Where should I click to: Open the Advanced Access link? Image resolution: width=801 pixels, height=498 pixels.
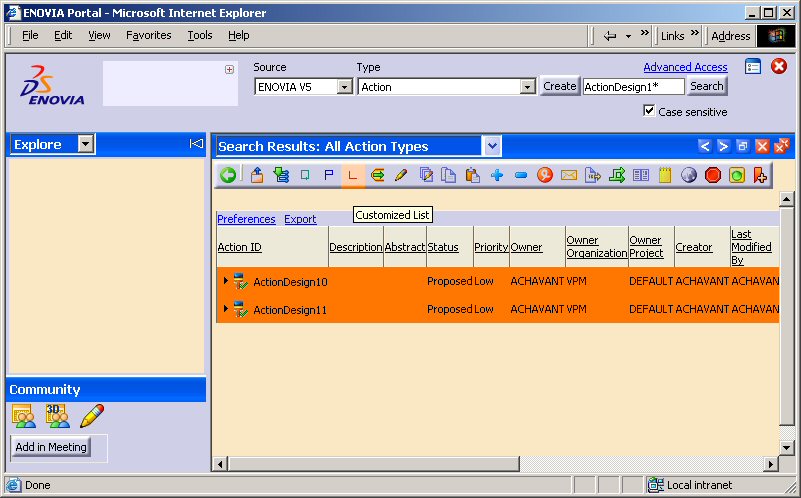(x=685, y=67)
